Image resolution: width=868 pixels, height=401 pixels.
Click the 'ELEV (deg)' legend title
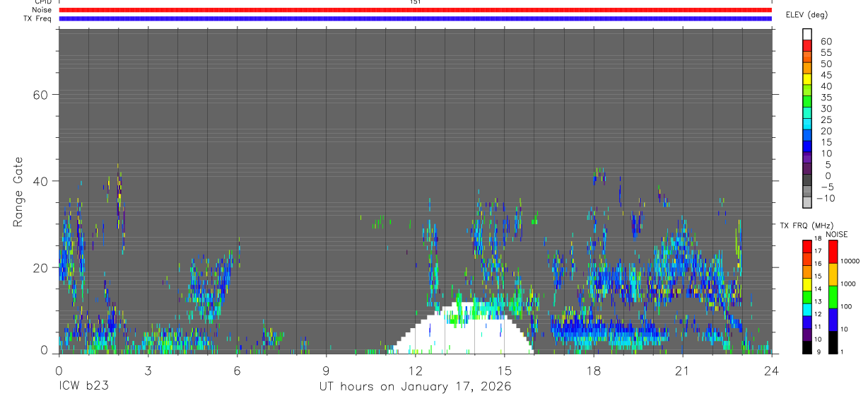807,14
